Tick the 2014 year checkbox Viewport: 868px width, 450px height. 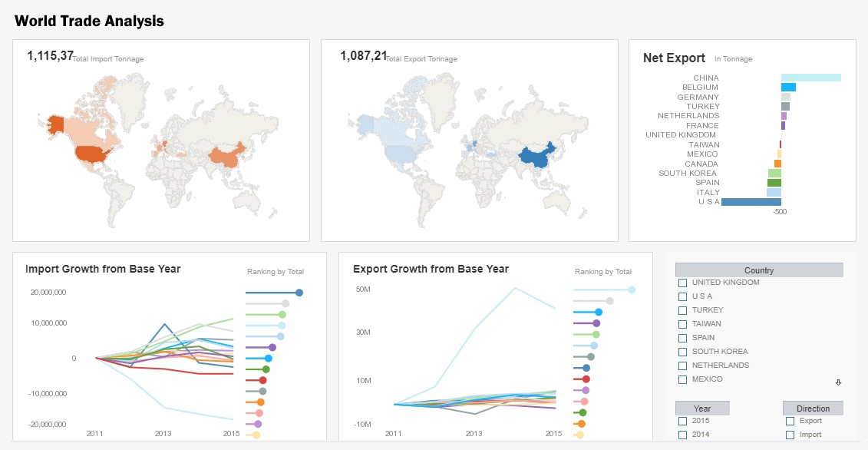click(682, 435)
